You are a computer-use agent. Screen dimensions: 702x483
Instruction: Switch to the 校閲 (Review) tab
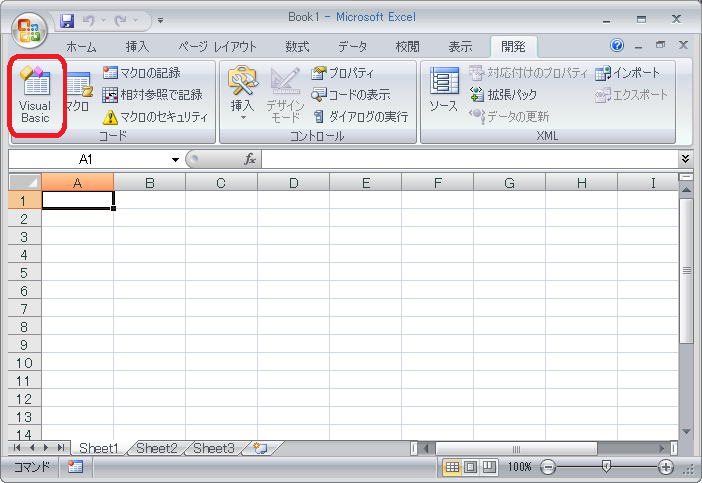407,47
